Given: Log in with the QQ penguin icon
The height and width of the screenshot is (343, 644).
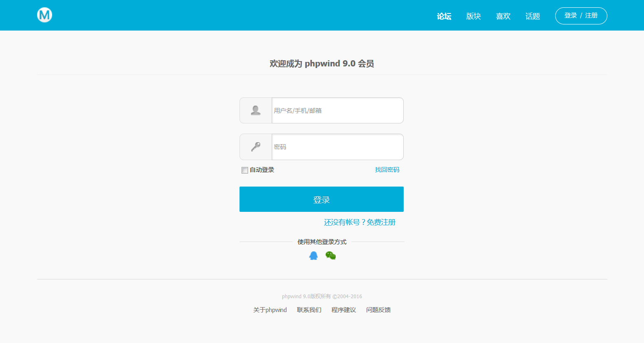Looking at the screenshot, I should pos(313,255).
